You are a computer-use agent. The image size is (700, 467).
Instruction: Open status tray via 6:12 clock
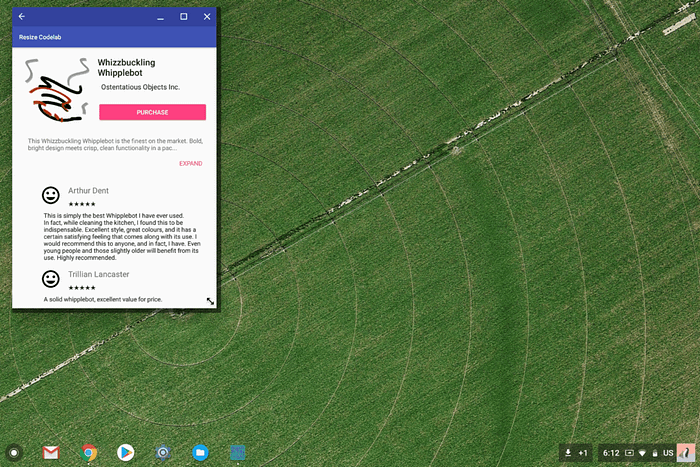point(611,453)
